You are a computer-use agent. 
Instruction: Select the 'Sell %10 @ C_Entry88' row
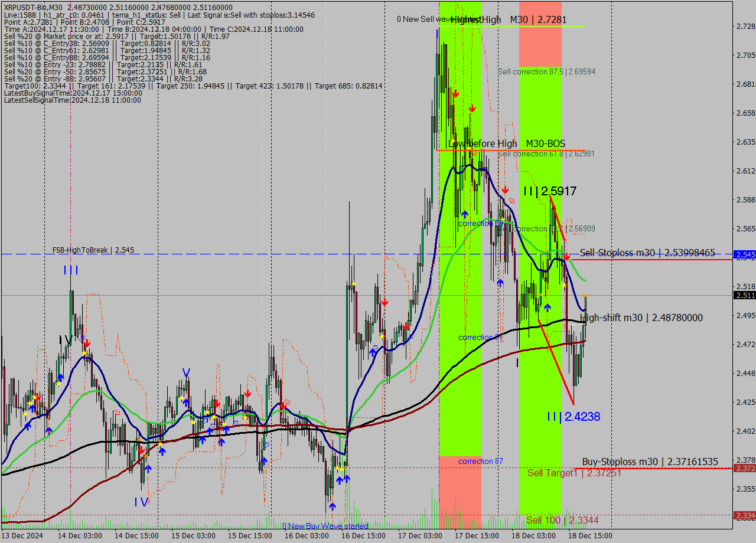point(107,57)
